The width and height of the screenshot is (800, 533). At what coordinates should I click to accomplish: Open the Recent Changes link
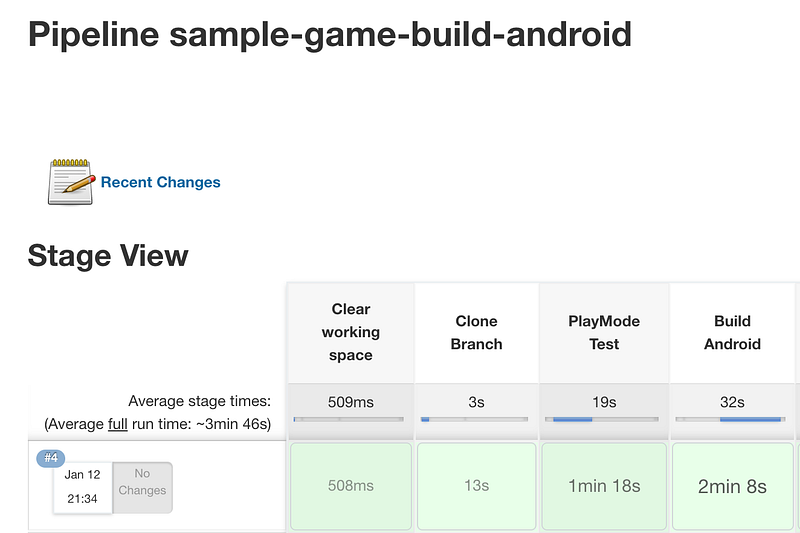click(x=160, y=182)
